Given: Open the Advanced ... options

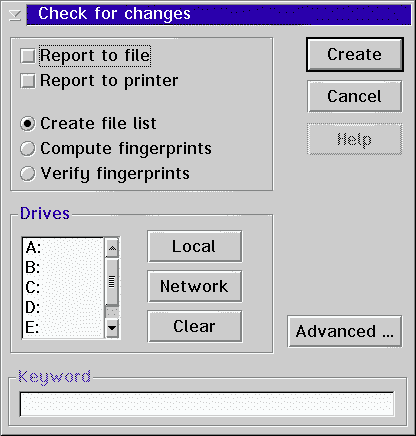Looking at the screenshot, I should pos(345,331).
